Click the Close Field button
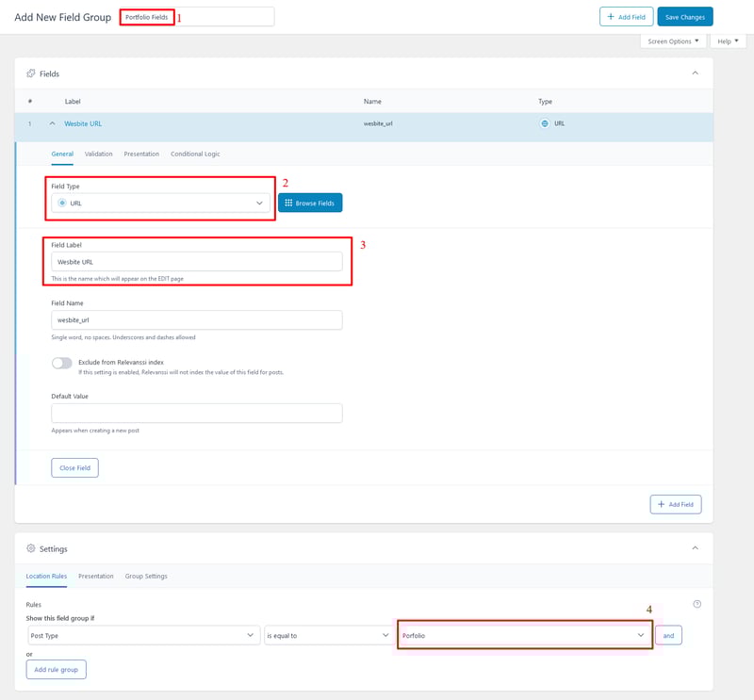754x700 pixels. pos(74,467)
